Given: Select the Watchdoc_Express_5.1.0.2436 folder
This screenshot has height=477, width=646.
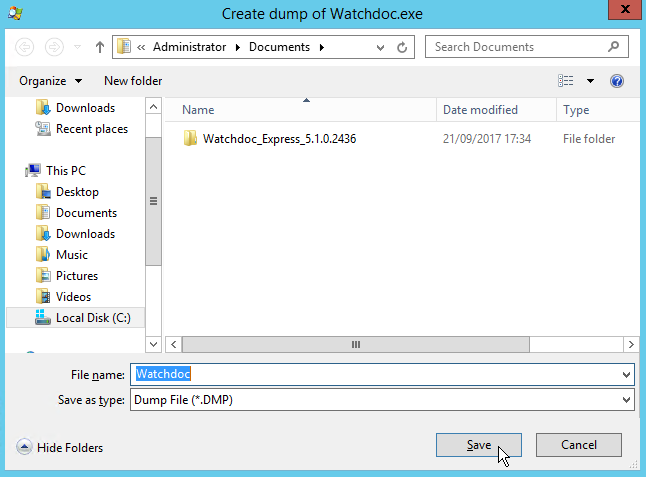Looking at the screenshot, I should (279, 139).
